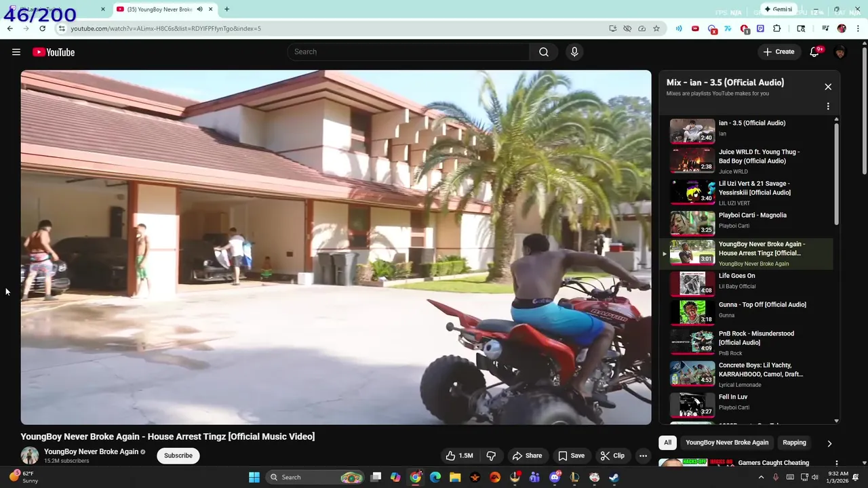Open YouTube notifications bell
The height and width of the screenshot is (488, 868).
[815, 52]
